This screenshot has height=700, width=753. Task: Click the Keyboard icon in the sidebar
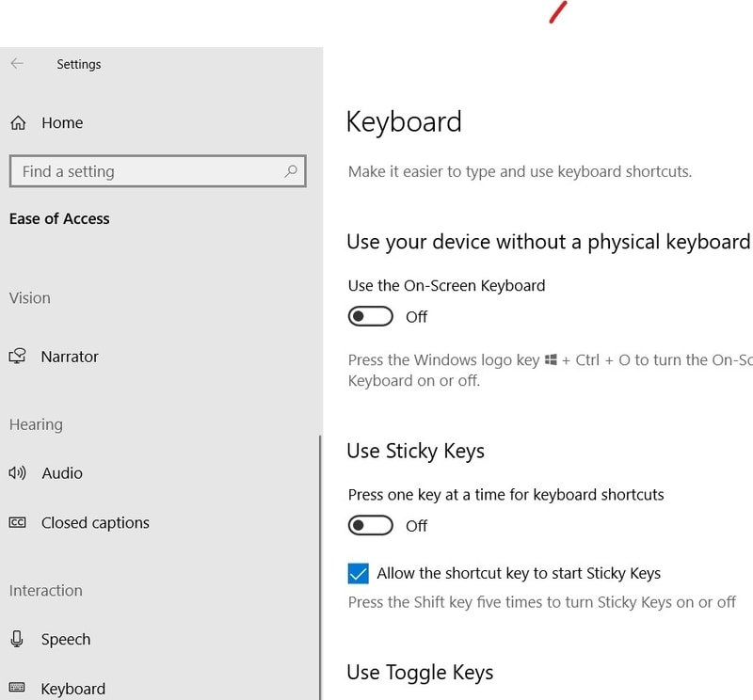coord(17,688)
